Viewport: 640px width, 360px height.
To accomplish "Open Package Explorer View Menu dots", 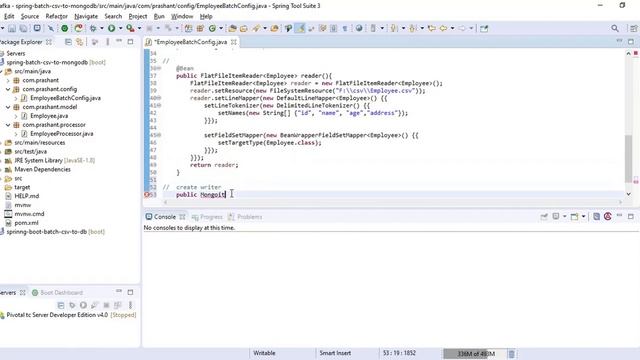I will click(x=108, y=42).
